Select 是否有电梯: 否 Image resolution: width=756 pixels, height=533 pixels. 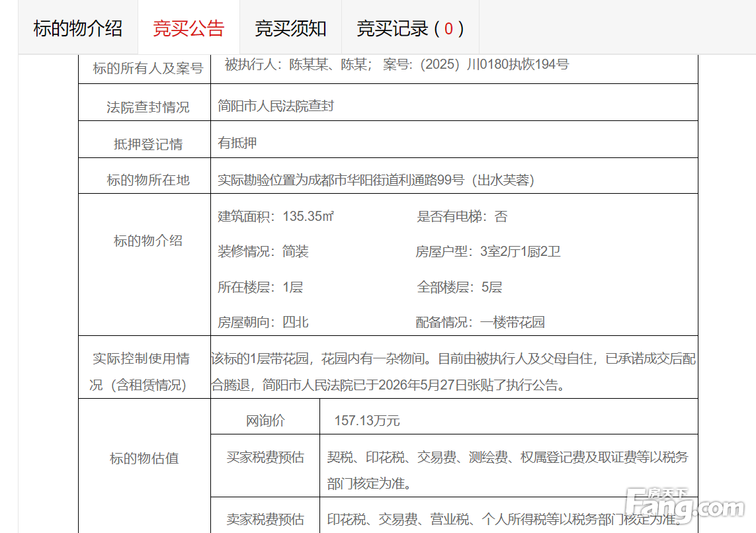[x=462, y=216]
